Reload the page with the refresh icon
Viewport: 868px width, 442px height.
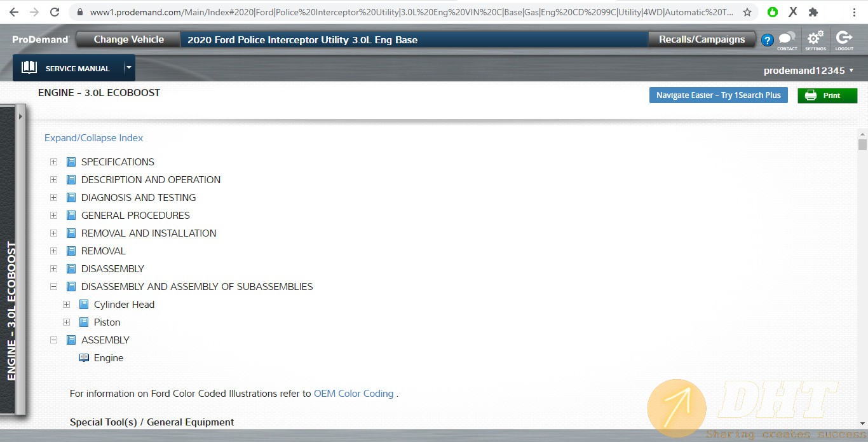pyautogui.click(x=55, y=12)
